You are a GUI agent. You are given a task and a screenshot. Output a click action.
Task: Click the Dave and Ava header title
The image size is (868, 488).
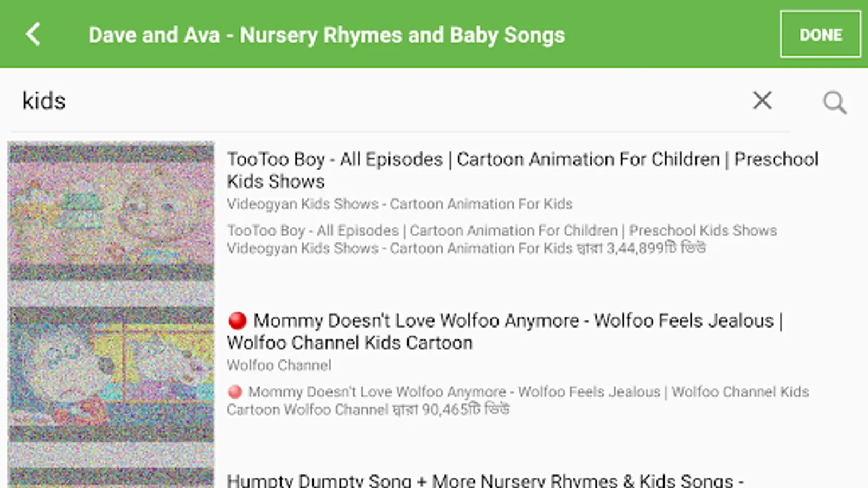pyautogui.click(x=327, y=35)
